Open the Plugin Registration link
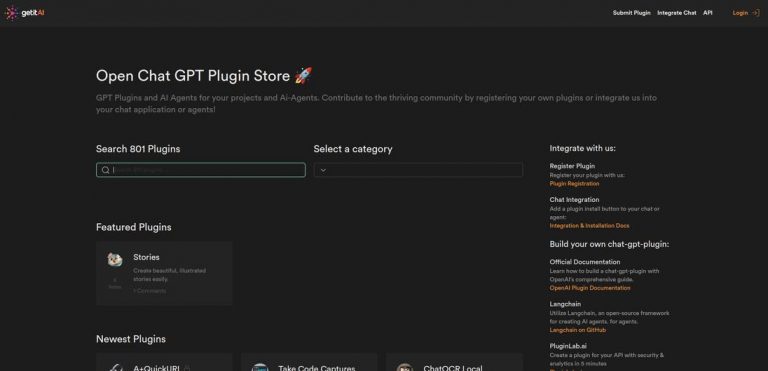This screenshot has width=768, height=371. [574, 184]
